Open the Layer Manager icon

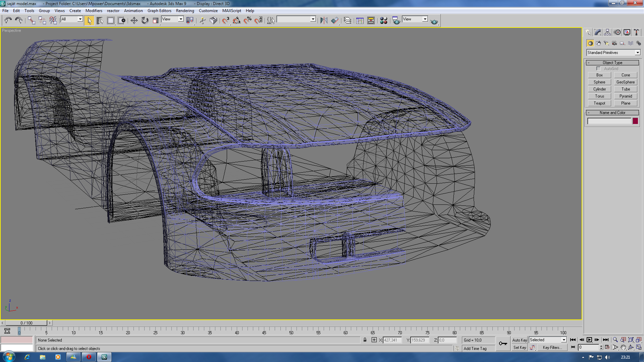(x=347, y=21)
